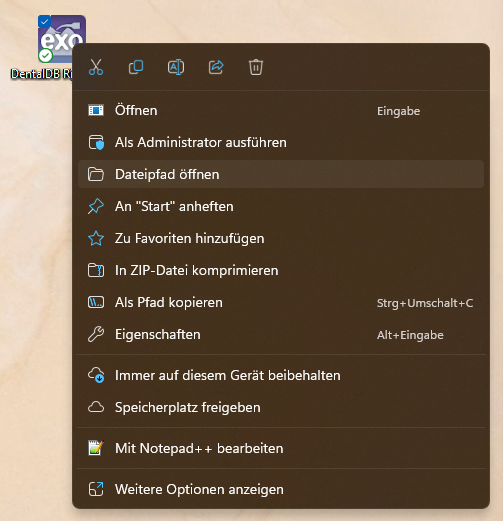Click Als Pfad kopieren
The width and height of the screenshot is (503, 521).
tap(281, 302)
